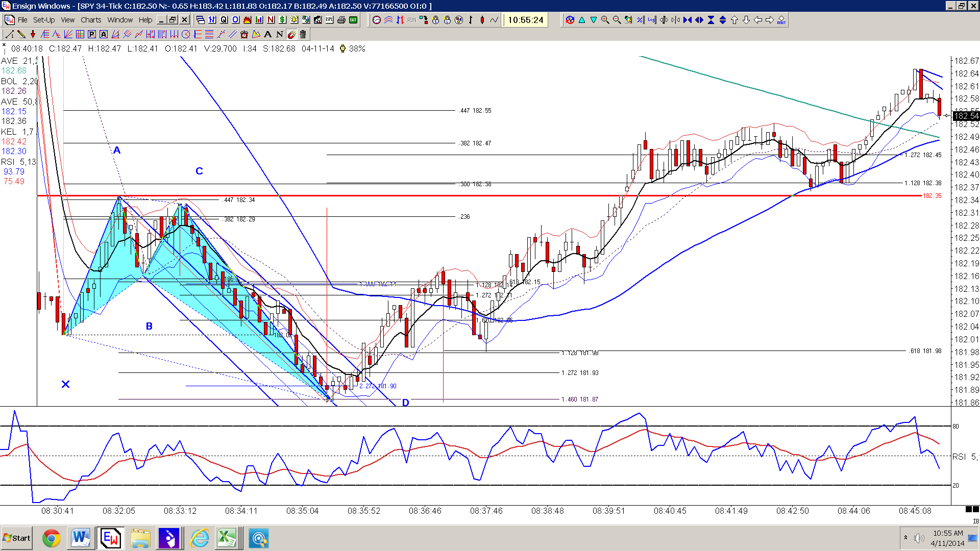Click the 182.54 current price label
The height and width of the screenshot is (551, 980).
[x=966, y=116]
